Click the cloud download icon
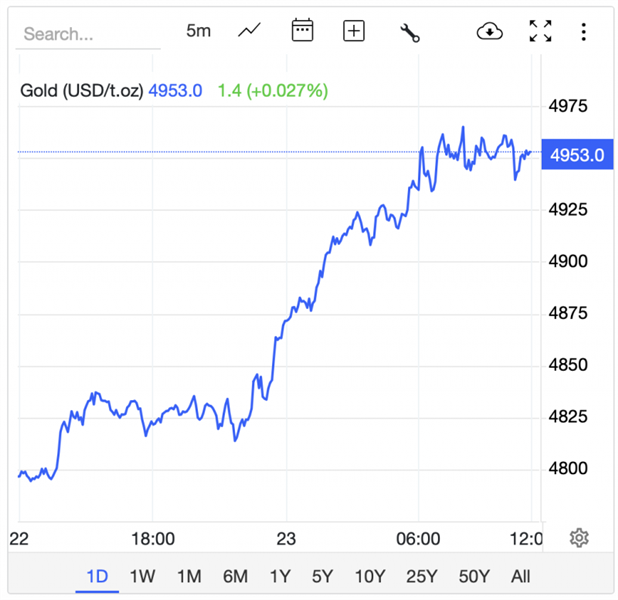 click(x=489, y=31)
